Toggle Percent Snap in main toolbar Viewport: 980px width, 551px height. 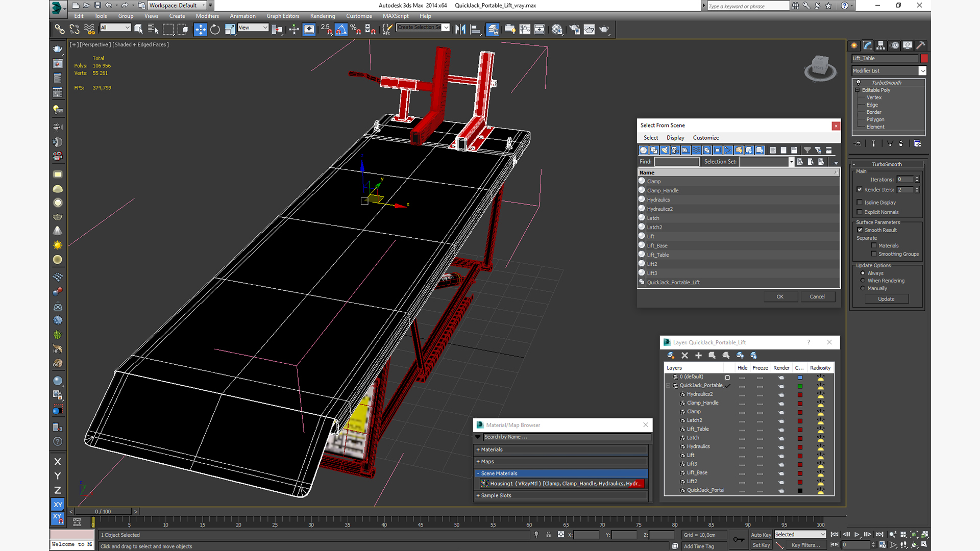click(x=356, y=30)
